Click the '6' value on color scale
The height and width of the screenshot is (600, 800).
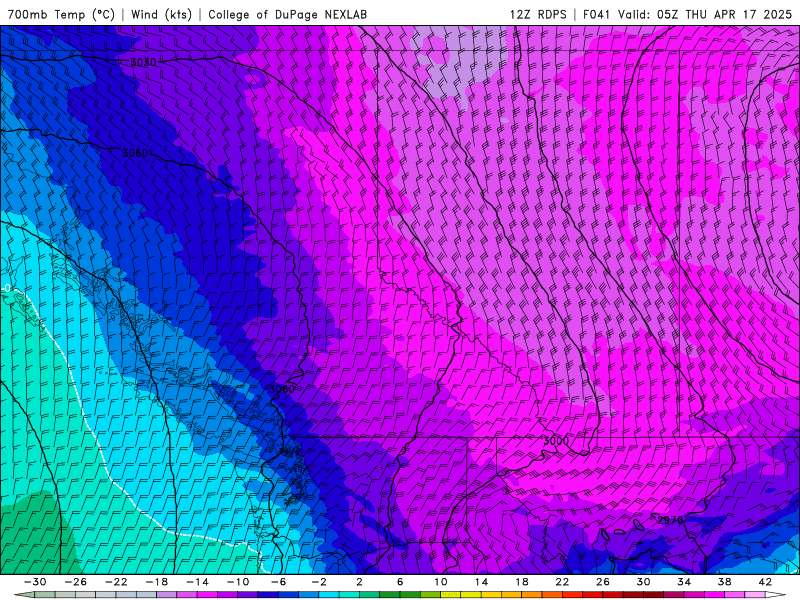(400, 582)
